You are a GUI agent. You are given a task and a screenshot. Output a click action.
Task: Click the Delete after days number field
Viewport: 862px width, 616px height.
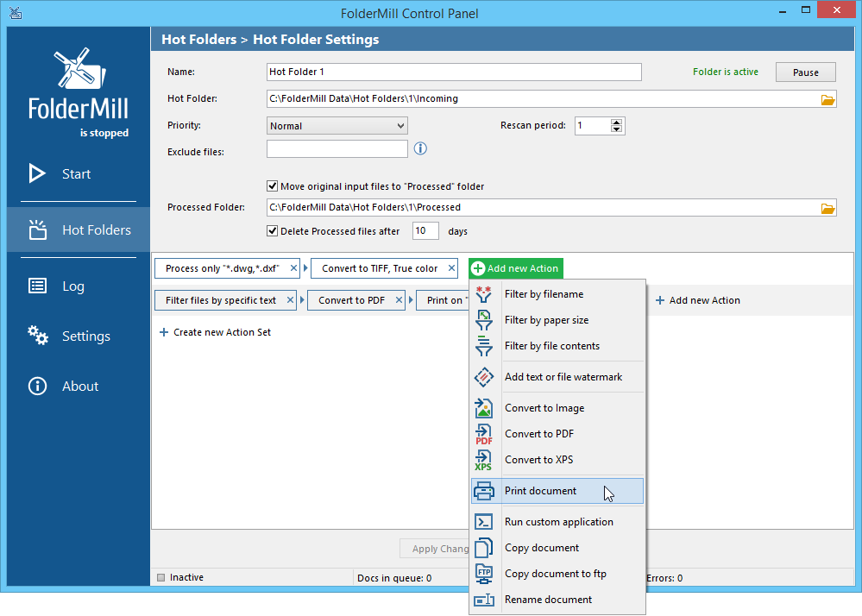425,231
